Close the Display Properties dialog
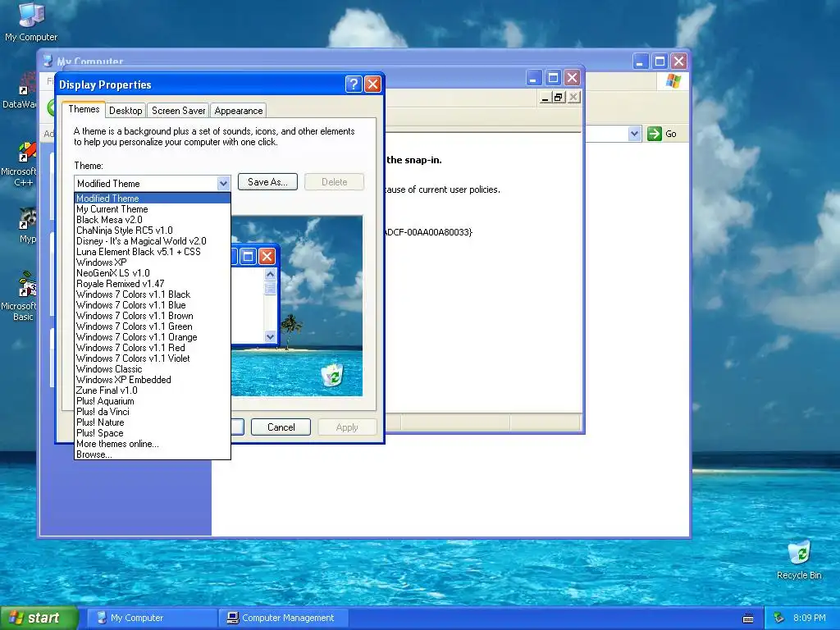 372,84
